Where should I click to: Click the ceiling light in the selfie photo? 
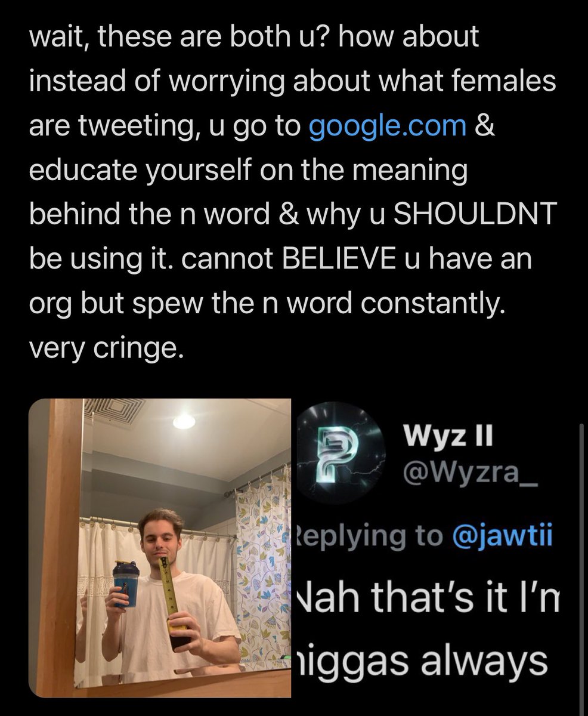pos(184,420)
